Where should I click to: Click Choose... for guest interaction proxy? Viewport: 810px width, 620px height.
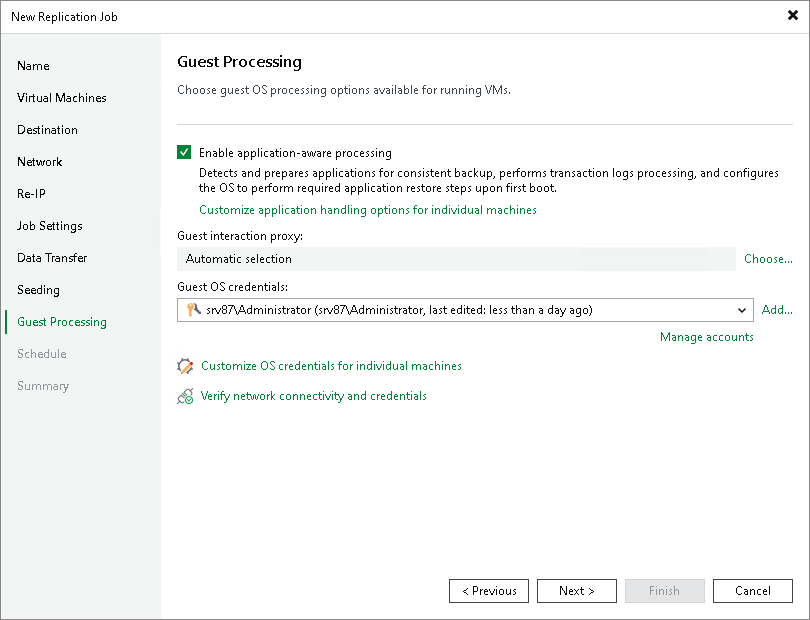point(768,259)
